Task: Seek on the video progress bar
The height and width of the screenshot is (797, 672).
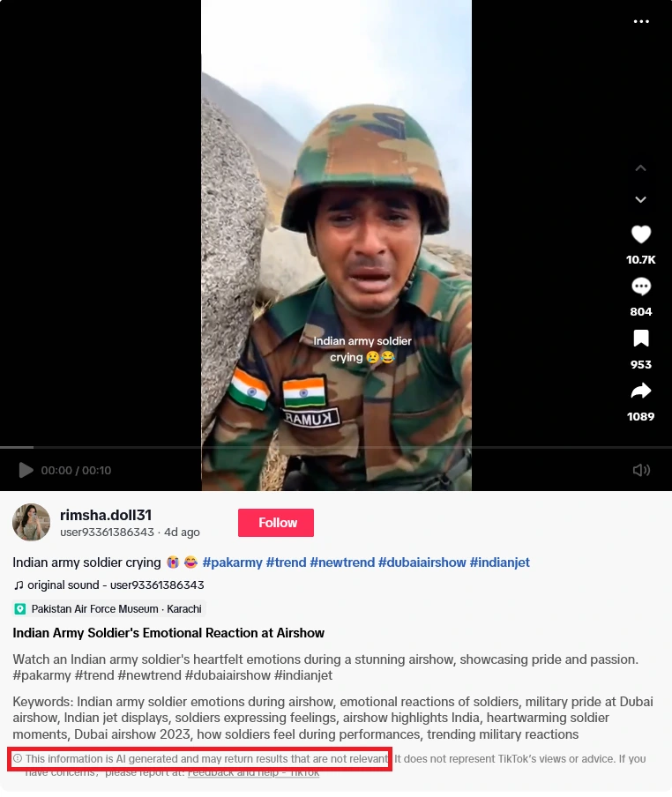Action: pos(336,447)
